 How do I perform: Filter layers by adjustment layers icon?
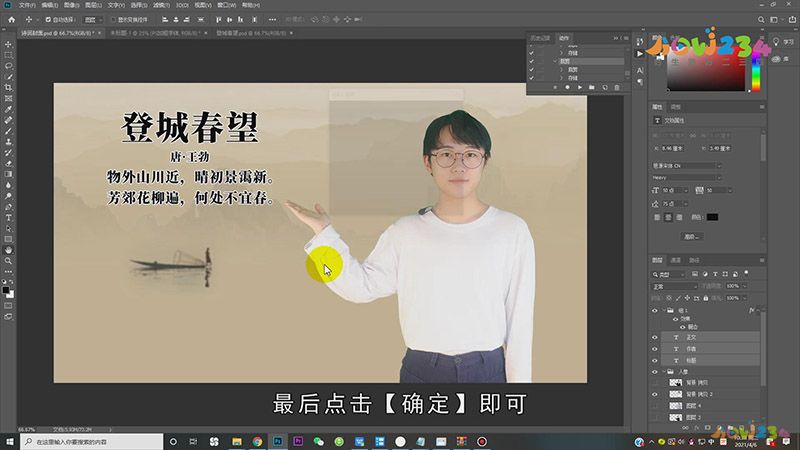click(705, 274)
